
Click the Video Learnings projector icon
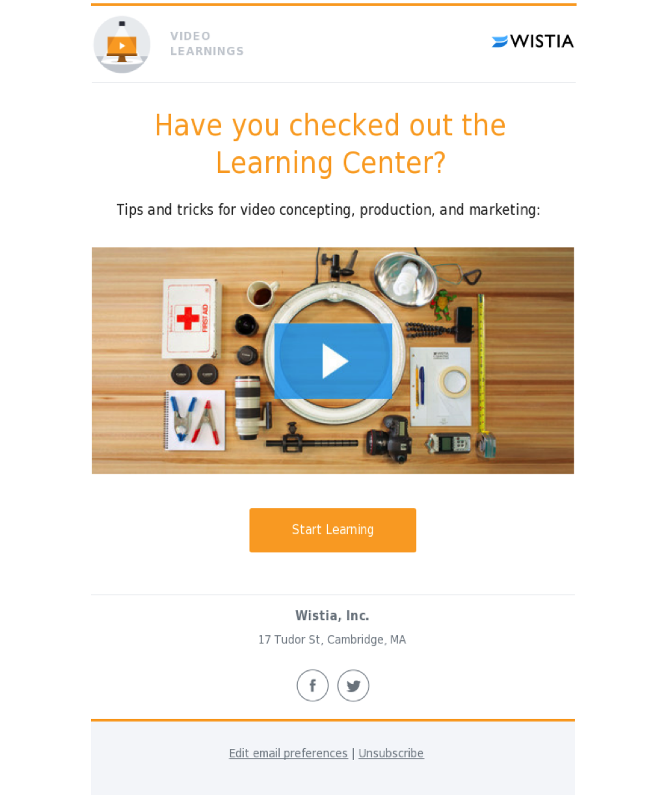(x=122, y=44)
